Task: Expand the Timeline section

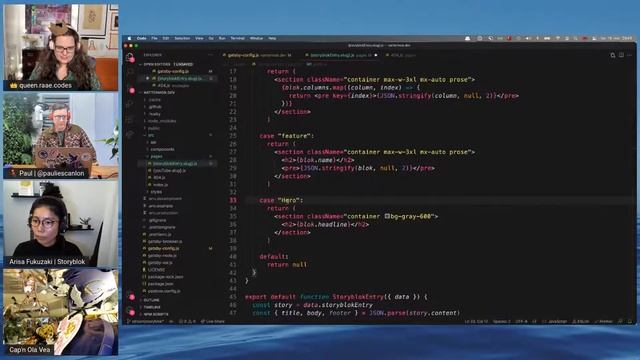Action: (152, 307)
